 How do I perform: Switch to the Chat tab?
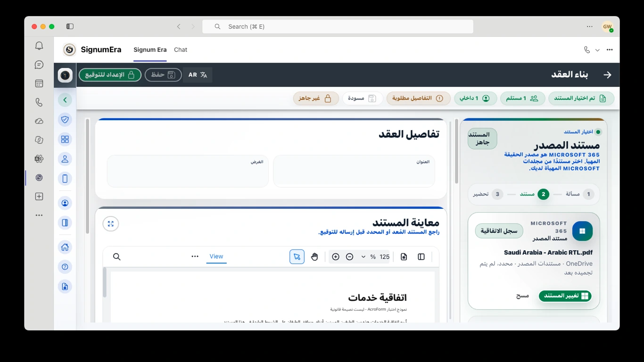pyautogui.click(x=181, y=50)
